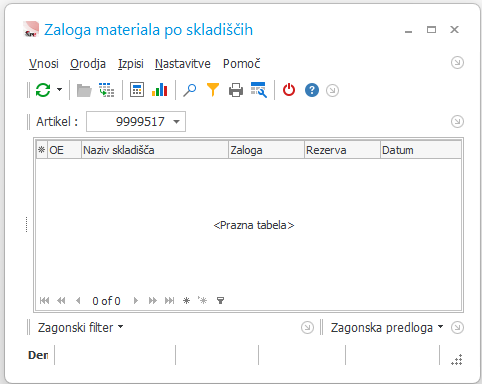Click the red power exit icon
Viewport: 482px width, 384px height.
pyautogui.click(x=289, y=90)
